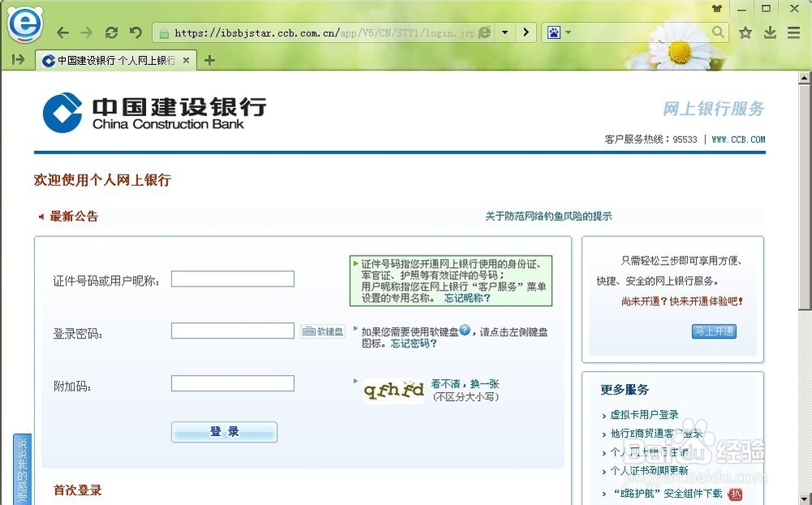This screenshot has height=505, width=812.
Task: Open the WWW.CCB.COM link
Action: tap(738, 140)
